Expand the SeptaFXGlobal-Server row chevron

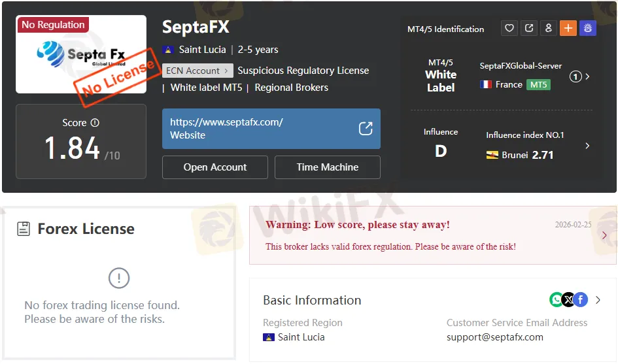click(x=588, y=76)
